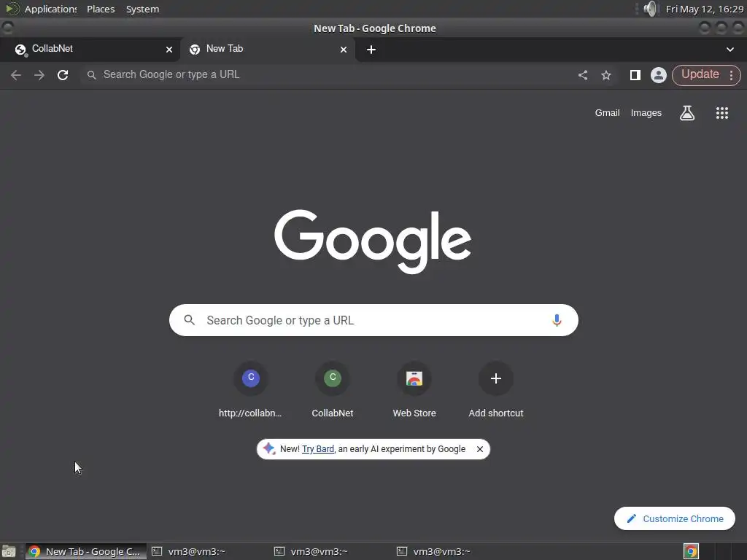This screenshot has width=747, height=560.
Task: Click the show desktop icon in taskbar
Action: [x=9, y=551]
